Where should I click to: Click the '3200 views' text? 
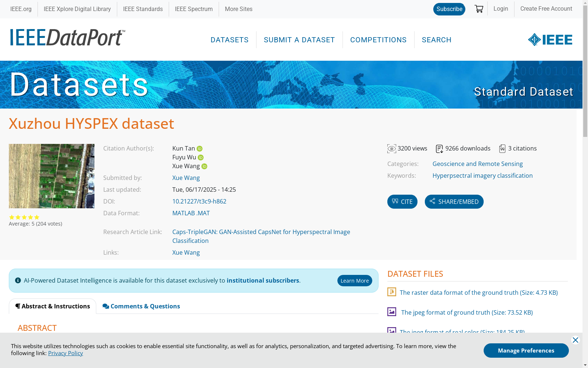coord(412,148)
